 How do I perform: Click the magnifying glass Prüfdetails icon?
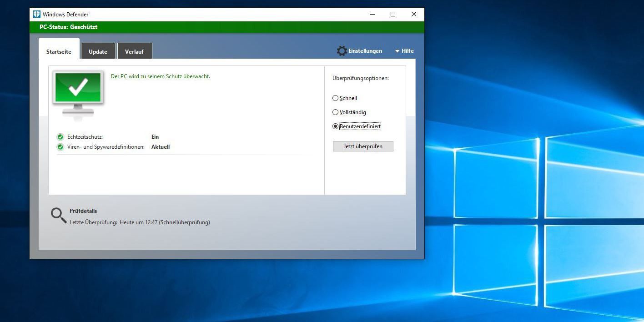click(x=59, y=216)
